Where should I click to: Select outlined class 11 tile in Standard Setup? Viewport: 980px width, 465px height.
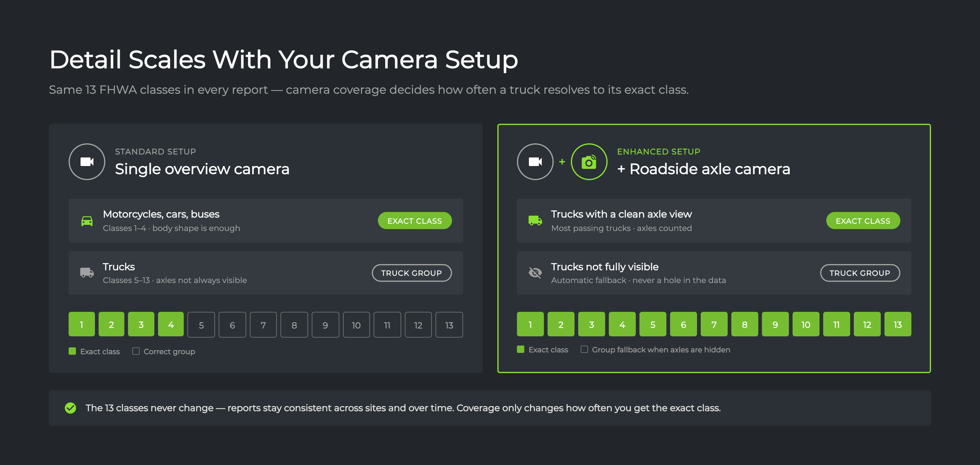click(387, 325)
